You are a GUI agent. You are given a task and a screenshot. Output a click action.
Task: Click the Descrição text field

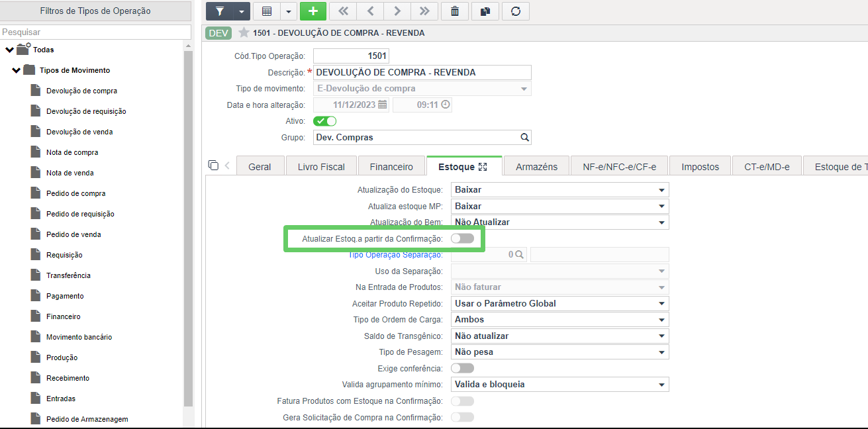[422, 73]
